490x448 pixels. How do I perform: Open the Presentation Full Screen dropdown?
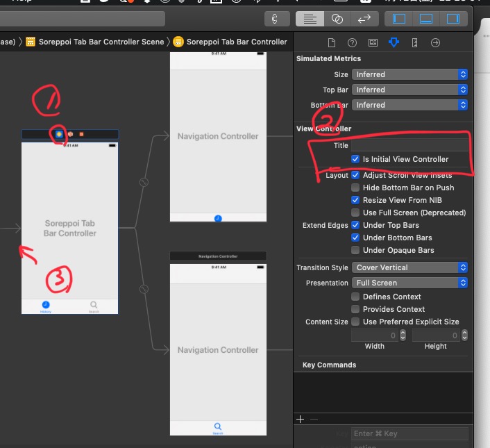pos(409,283)
